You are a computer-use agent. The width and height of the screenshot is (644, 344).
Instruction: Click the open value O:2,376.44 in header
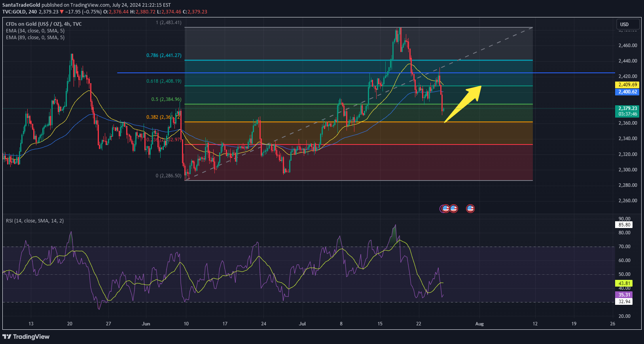pyautogui.click(x=116, y=12)
